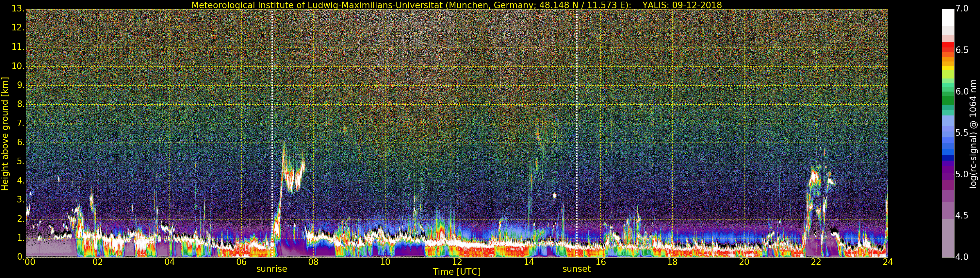Screen dimensions: 980x278
Task: Click the height axis tick label '12.'
Action: pyautogui.click(x=18, y=28)
